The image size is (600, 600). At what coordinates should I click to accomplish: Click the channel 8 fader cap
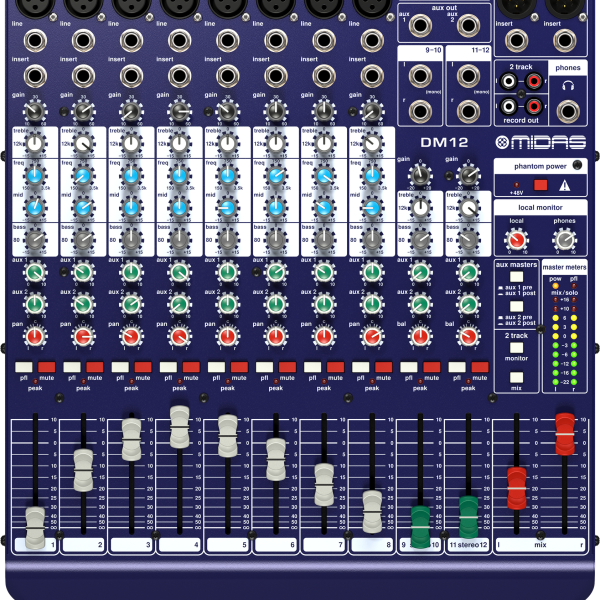(x=372, y=512)
